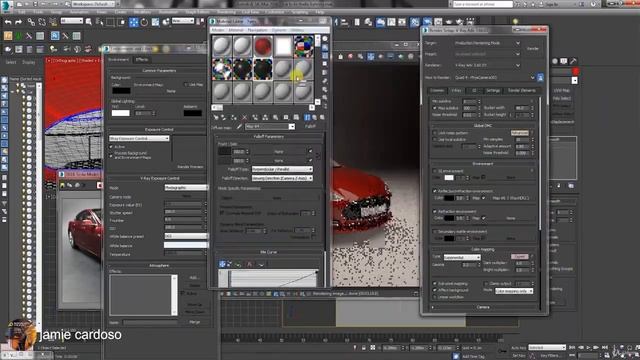
Task: Click the Undo arrow in main toolbar
Action: [8, 22]
